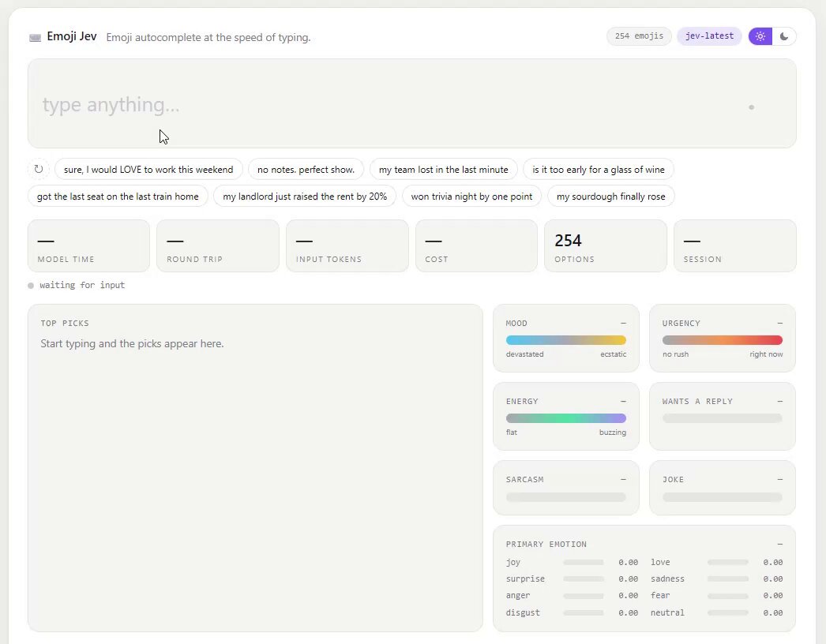The image size is (826, 644).
Task: Click the tagline 'Emoji autocomplete at the speed of typing.'
Action: pos(208,37)
